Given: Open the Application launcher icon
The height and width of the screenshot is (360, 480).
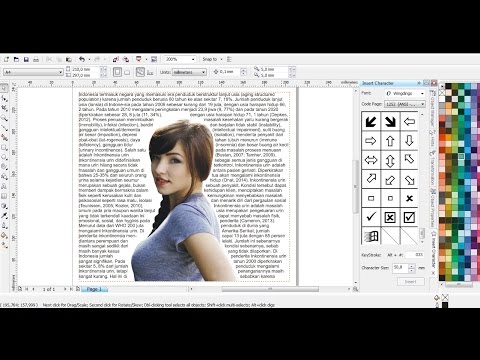Looking at the screenshot, I should click(x=139, y=59).
